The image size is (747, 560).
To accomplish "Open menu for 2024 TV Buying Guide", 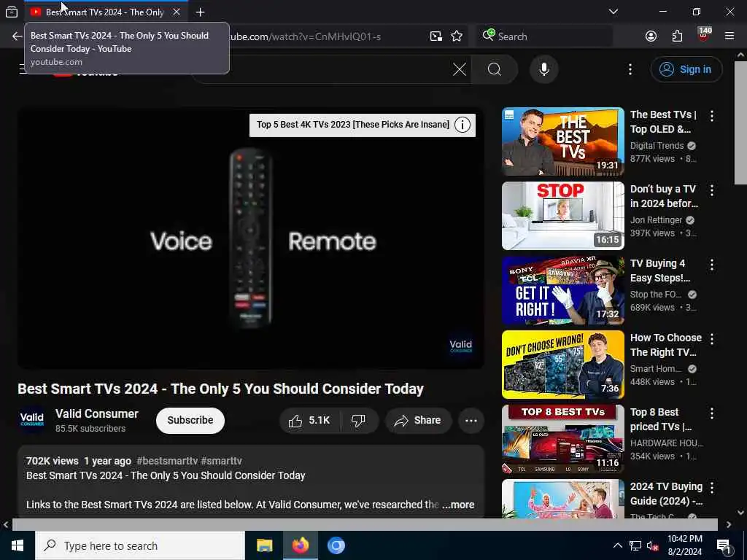I will coord(712,487).
